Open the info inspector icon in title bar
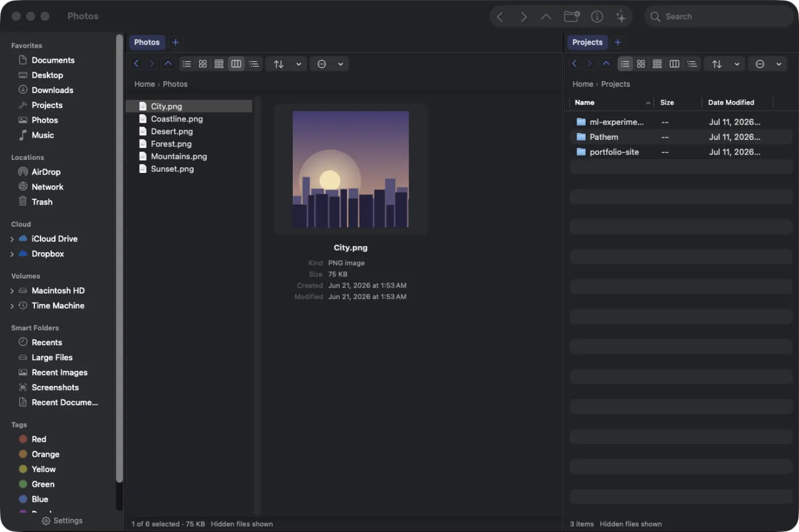The image size is (799, 532). click(x=597, y=17)
